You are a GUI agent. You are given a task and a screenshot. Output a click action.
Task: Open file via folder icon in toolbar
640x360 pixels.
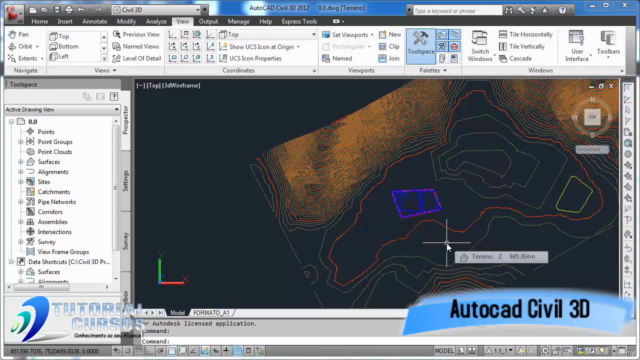point(44,9)
